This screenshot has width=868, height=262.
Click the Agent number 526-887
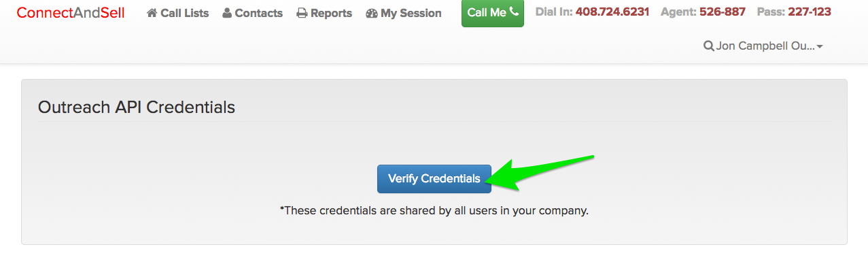pyautogui.click(x=723, y=12)
